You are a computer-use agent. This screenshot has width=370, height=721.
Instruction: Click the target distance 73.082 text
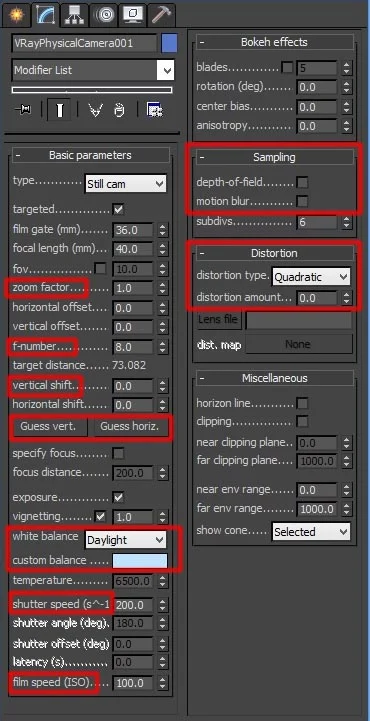pyautogui.click(x=129, y=366)
